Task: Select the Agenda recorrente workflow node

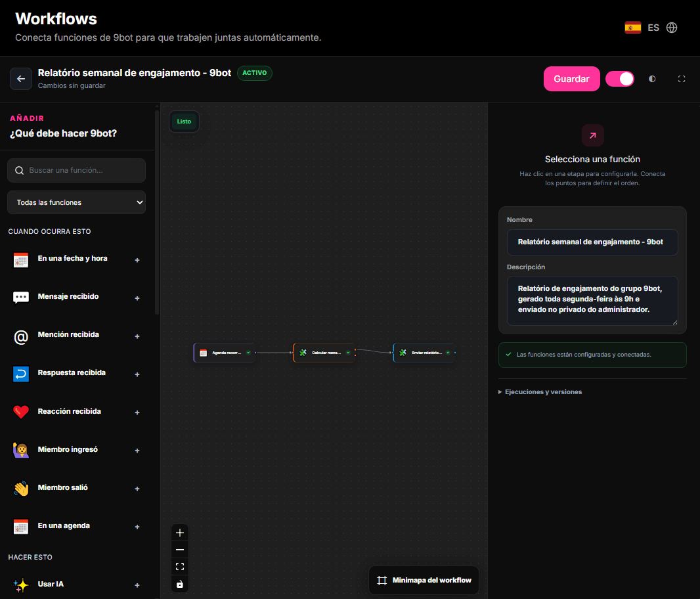Action: pyautogui.click(x=224, y=353)
